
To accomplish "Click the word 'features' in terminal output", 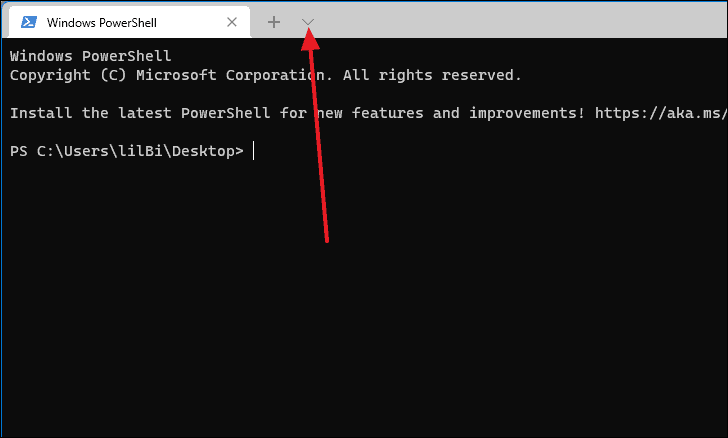I will [x=388, y=113].
